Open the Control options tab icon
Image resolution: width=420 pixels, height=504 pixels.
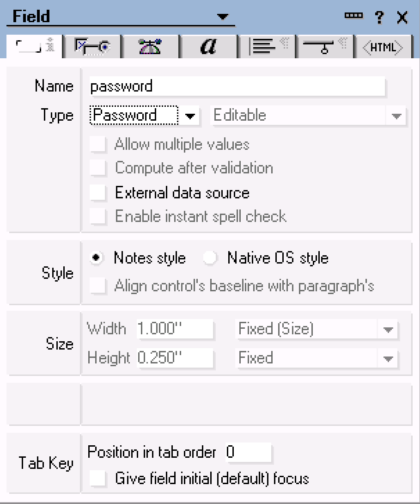click(91, 46)
